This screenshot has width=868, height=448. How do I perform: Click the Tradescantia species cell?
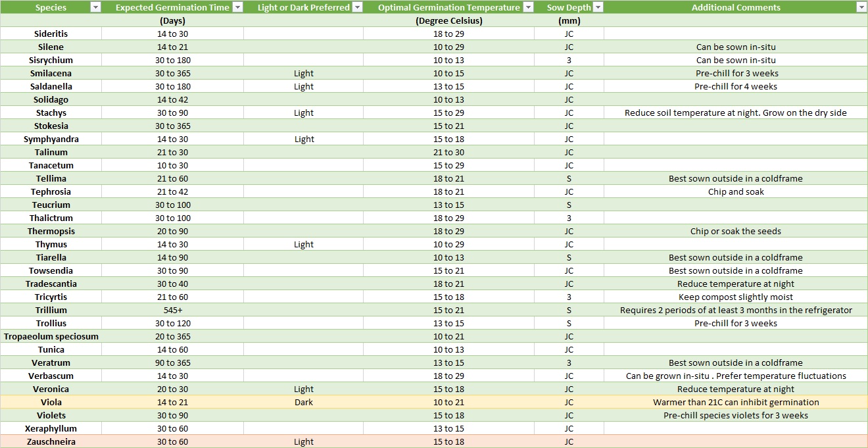pyautogui.click(x=51, y=284)
